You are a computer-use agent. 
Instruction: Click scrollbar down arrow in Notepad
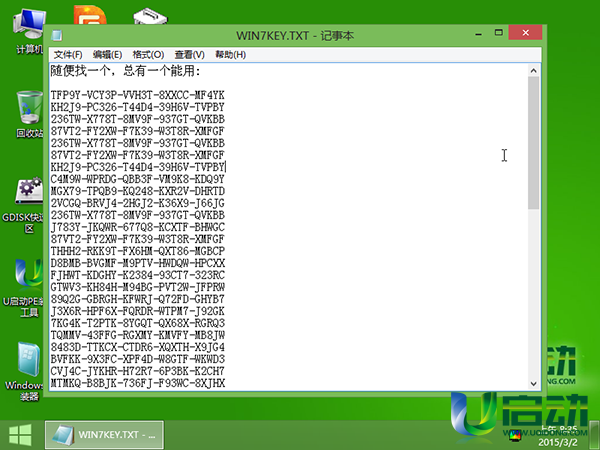(534, 383)
